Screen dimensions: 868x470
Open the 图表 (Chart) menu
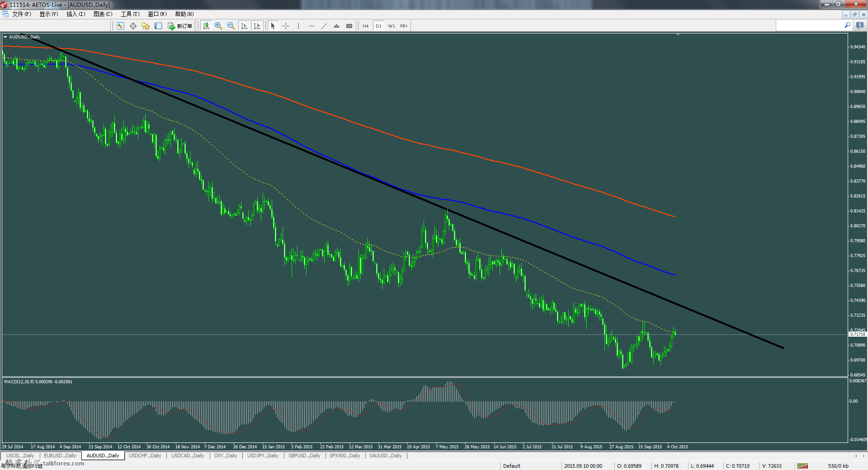click(x=103, y=14)
